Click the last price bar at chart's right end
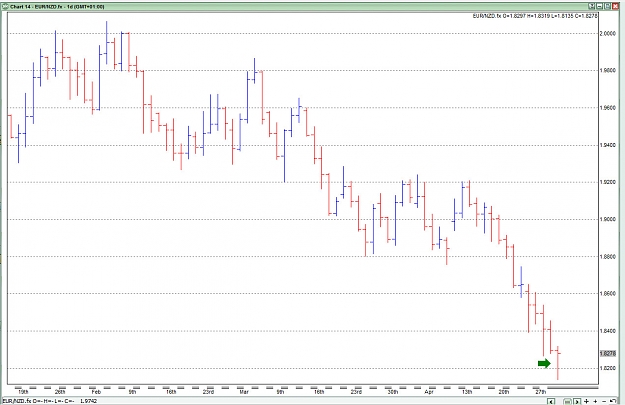The width and height of the screenshot is (625, 405). 558,363
